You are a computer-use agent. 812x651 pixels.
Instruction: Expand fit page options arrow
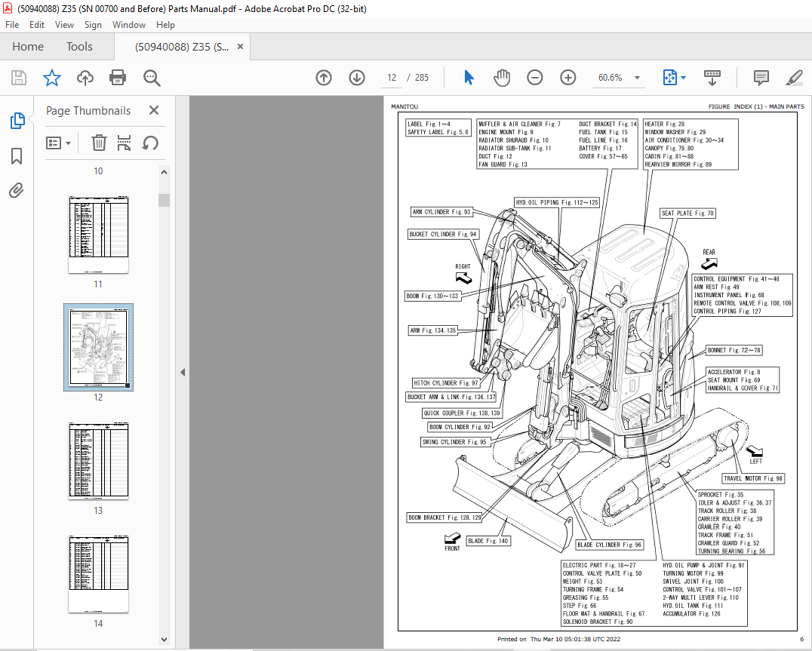pyautogui.click(x=683, y=78)
